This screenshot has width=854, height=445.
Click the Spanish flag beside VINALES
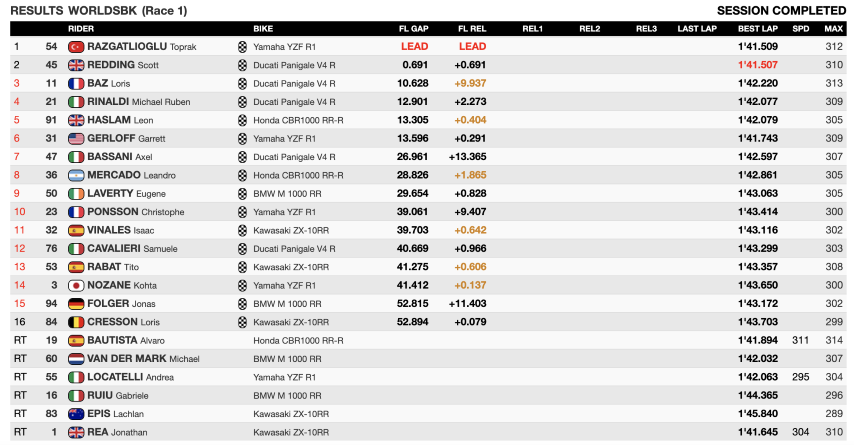[x=76, y=230]
